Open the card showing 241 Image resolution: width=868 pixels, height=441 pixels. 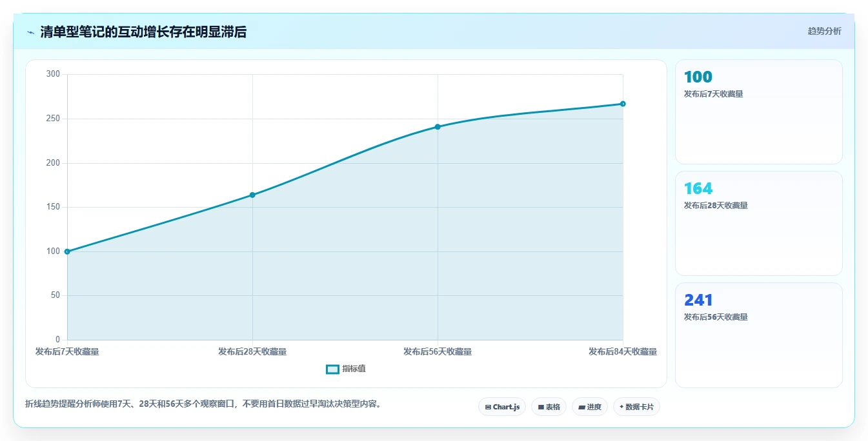759,335
